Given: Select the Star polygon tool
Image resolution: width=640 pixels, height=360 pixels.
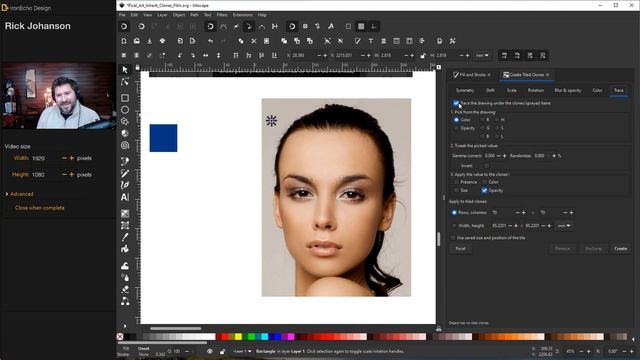Looking at the screenshot, I should [125, 122].
